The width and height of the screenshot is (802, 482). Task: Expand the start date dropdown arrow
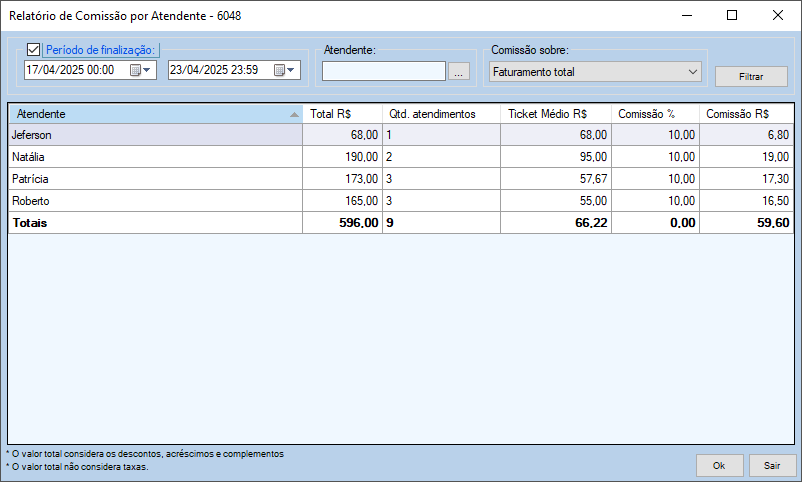click(148, 70)
